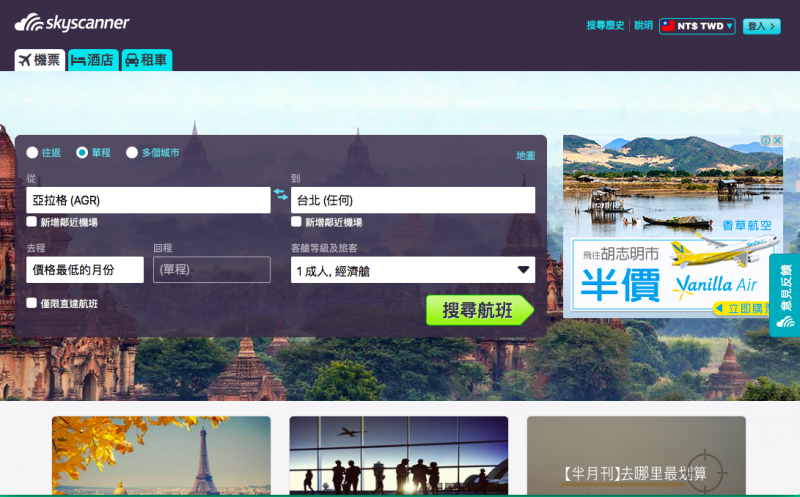Click the ad info icon
Screen dimensions: 800x497
point(765,140)
